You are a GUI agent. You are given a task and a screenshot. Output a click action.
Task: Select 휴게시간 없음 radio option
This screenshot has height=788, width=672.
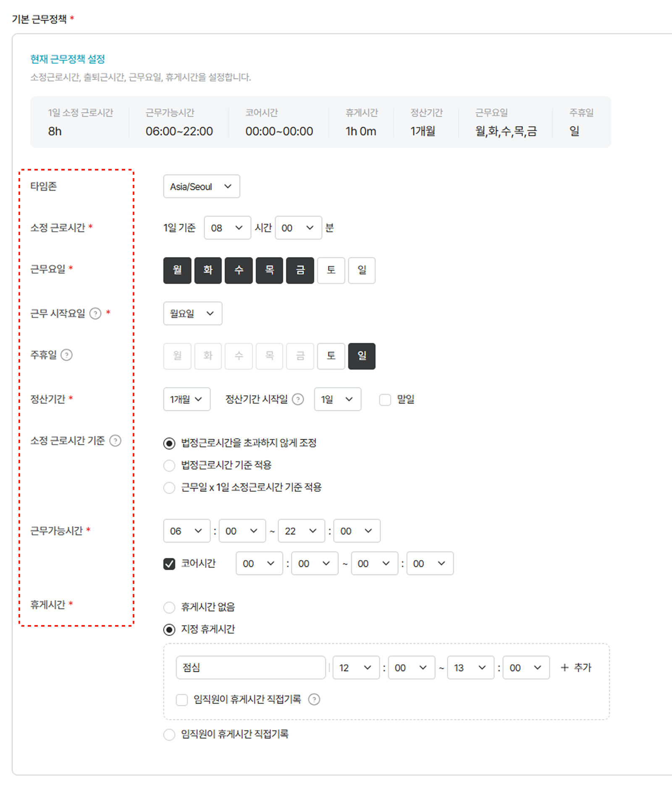tap(169, 607)
